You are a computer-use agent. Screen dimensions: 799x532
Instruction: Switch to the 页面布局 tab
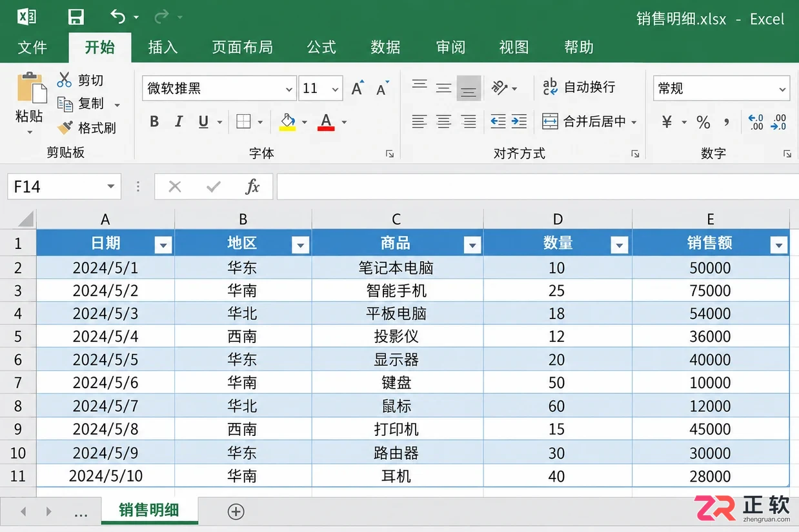click(x=242, y=47)
